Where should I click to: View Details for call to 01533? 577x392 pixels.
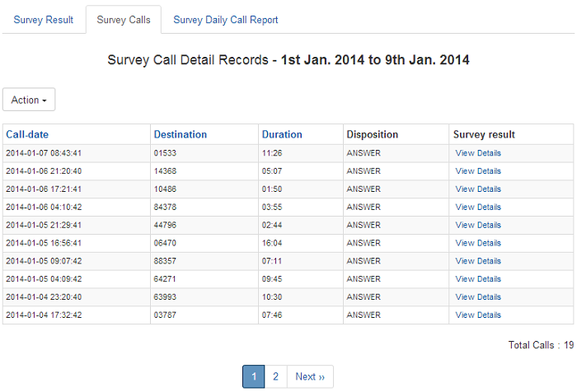coord(478,153)
